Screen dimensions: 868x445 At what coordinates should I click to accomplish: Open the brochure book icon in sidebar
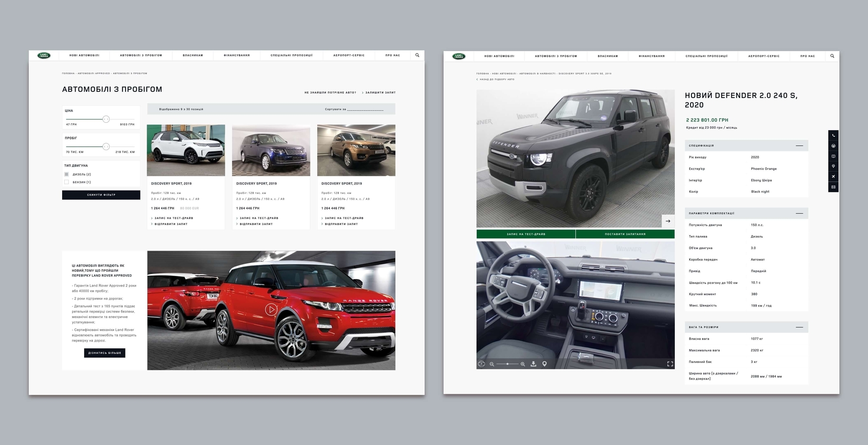pos(833,156)
